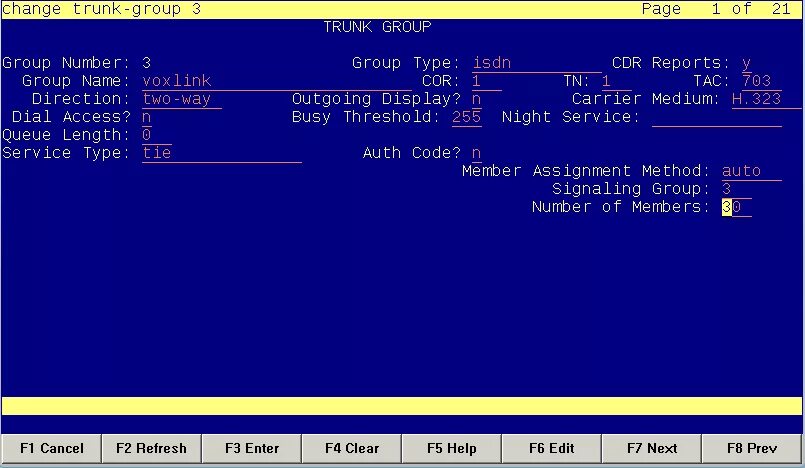
Task: Click the Service Type: label
Action: click(x=66, y=153)
